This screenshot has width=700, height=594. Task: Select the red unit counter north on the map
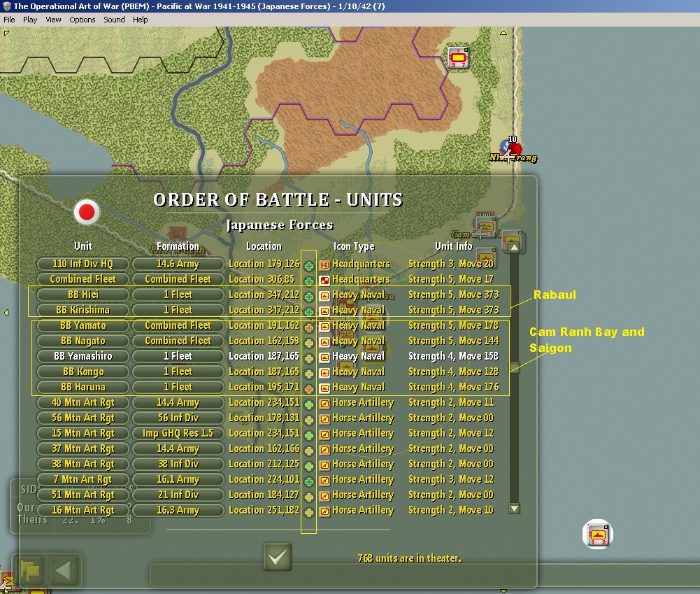click(x=458, y=57)
